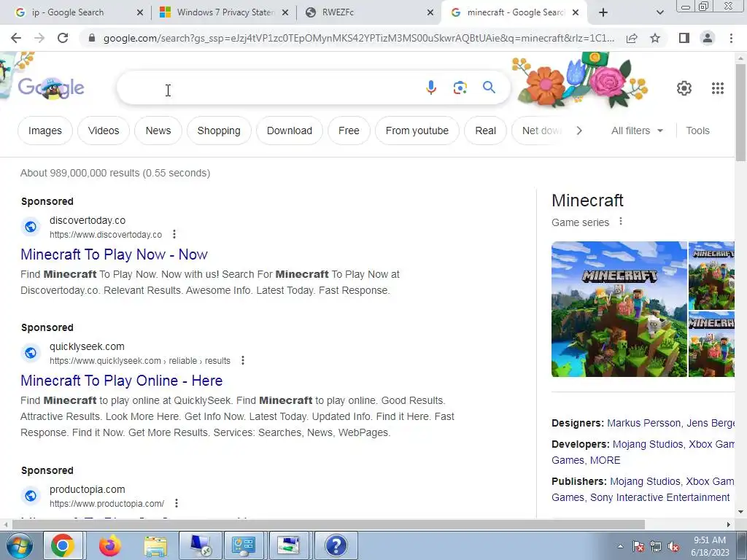Screen dimensions: 747x560
Task: Open the Windows Start menu
Action: (x=19, y=545)
